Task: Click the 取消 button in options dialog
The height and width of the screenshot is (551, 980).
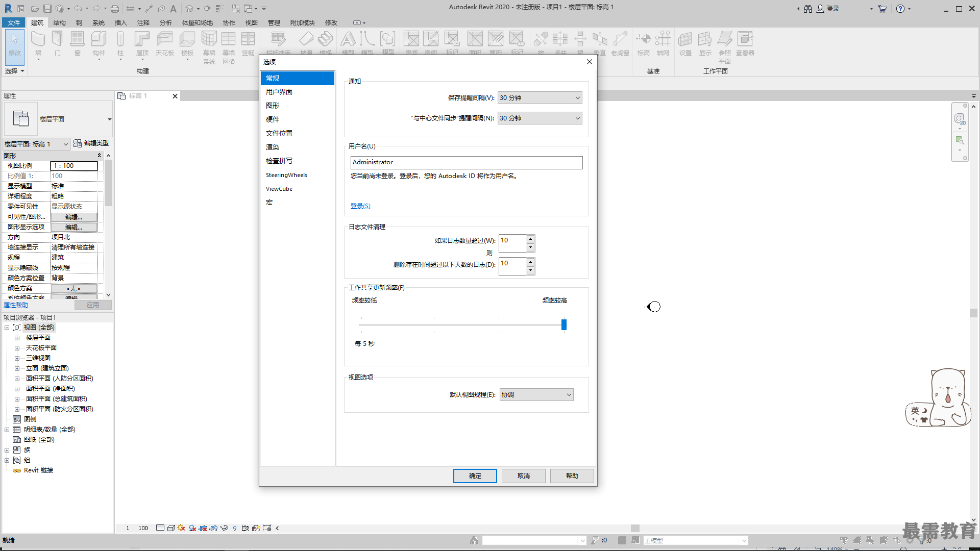Action: pyautogui.click(x=523, y=475)
